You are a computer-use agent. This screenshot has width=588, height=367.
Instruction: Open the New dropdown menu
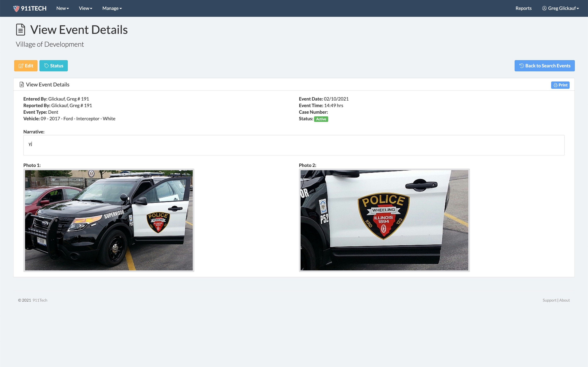(x=62, y=9)
